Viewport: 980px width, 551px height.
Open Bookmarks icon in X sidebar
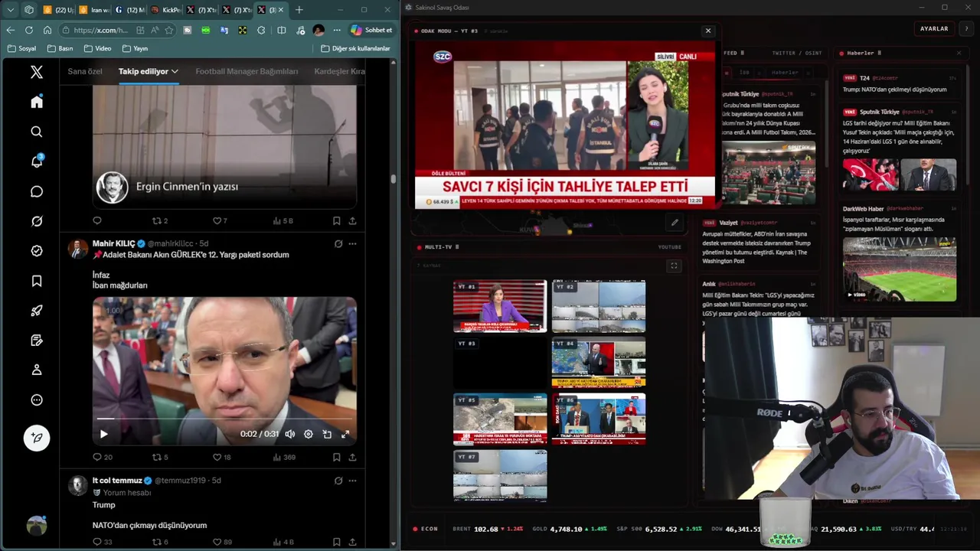coord(37,281)
